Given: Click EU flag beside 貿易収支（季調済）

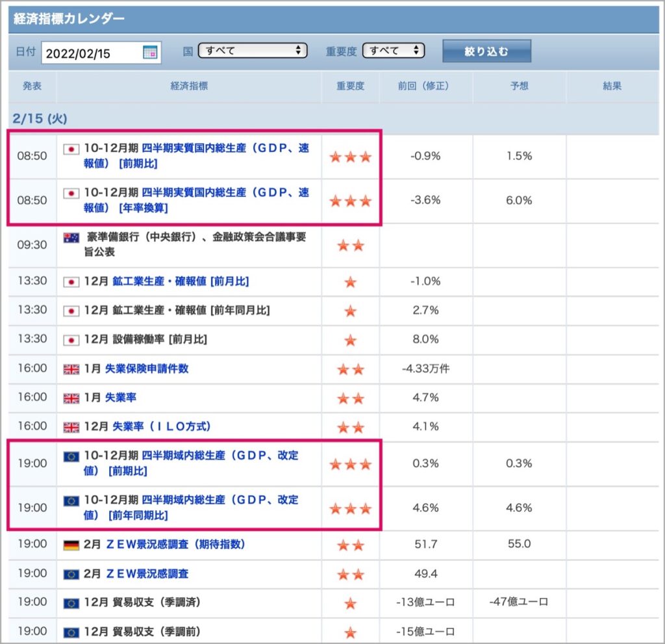Looking at the screenshot, I should (x=71, y=603).
